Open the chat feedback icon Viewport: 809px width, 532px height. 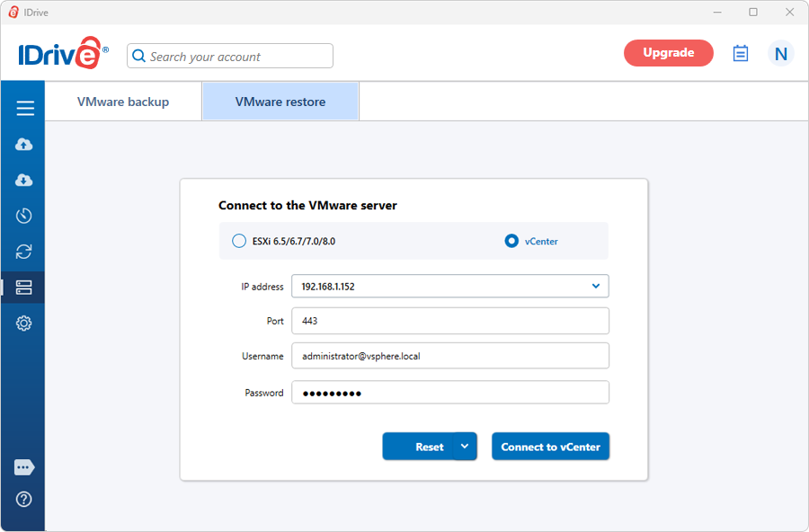[x=24, y=467]
